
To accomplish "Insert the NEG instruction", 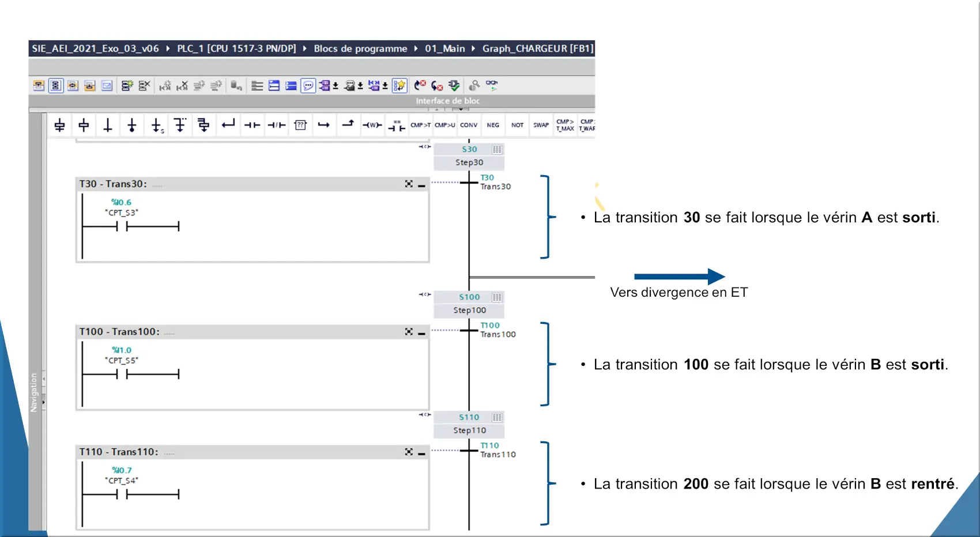I will pos(493,125).
